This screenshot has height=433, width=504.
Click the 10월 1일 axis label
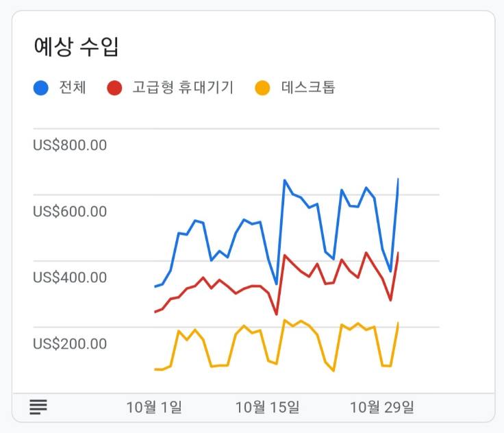154,407
